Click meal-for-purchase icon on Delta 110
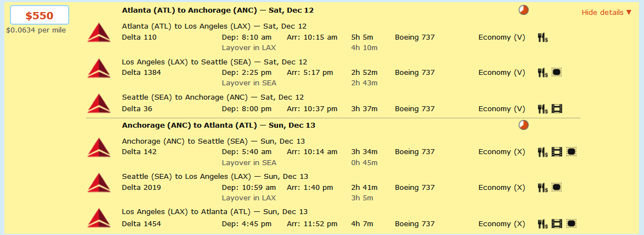 [x=543, y=37]
